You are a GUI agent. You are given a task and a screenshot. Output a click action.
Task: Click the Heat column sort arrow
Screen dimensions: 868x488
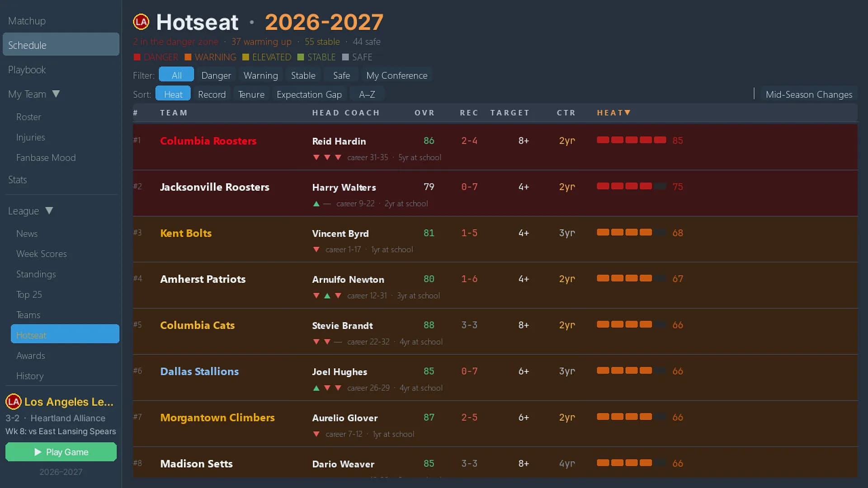pos(627,113)
